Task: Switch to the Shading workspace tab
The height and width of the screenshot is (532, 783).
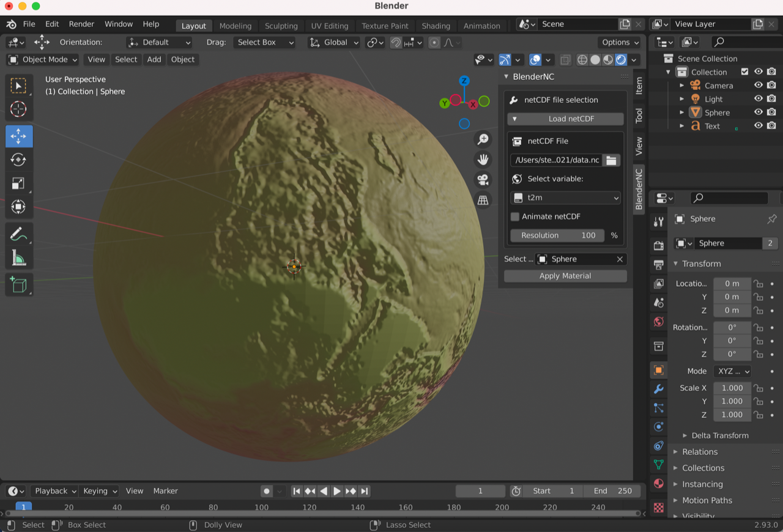Action: 436,26
